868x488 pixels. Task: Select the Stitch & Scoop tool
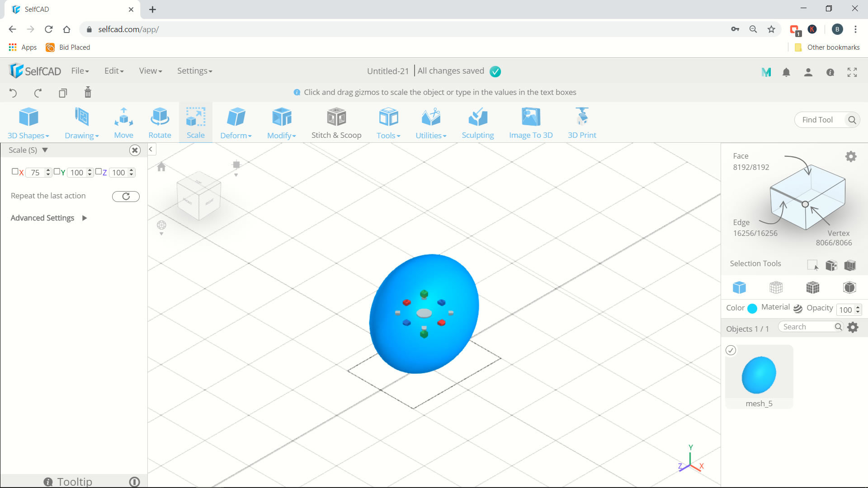(336, 123)
